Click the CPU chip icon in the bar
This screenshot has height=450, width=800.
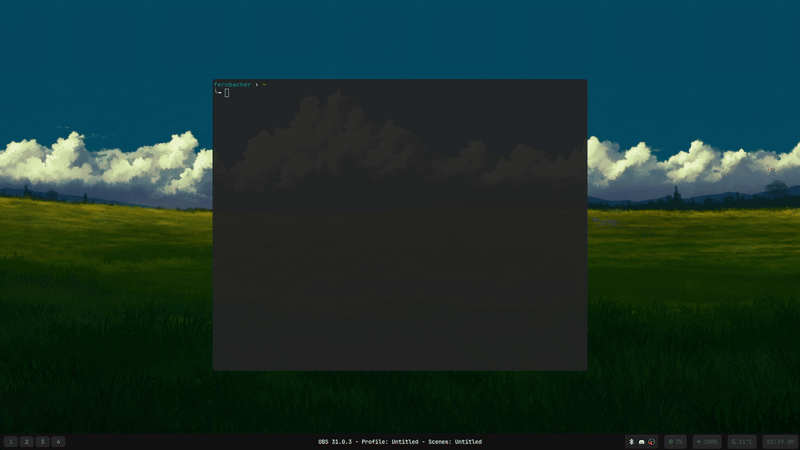point(670,441)
